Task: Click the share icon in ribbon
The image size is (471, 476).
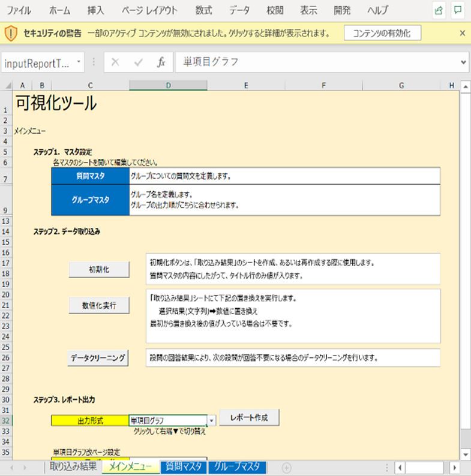Action: click(x=439, y=10)
